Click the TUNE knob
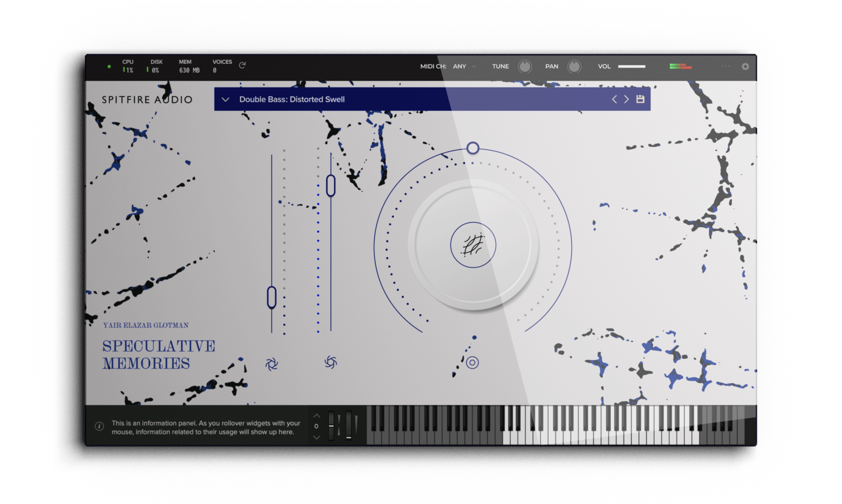The width and height of the screenshot is (842, 504). [x=524, y=66]
